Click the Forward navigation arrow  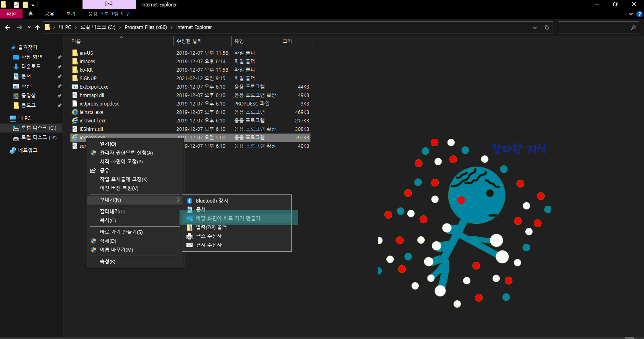(x=19, y=27)
